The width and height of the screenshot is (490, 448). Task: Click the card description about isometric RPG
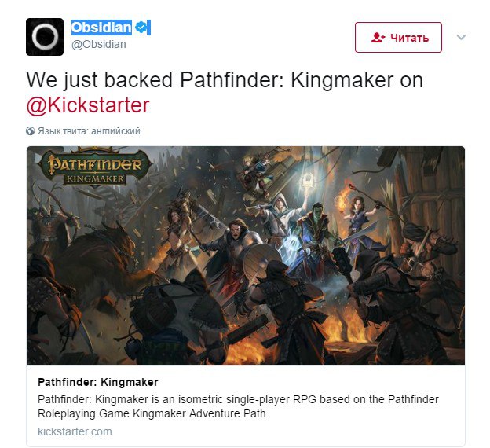pos(238,406)
